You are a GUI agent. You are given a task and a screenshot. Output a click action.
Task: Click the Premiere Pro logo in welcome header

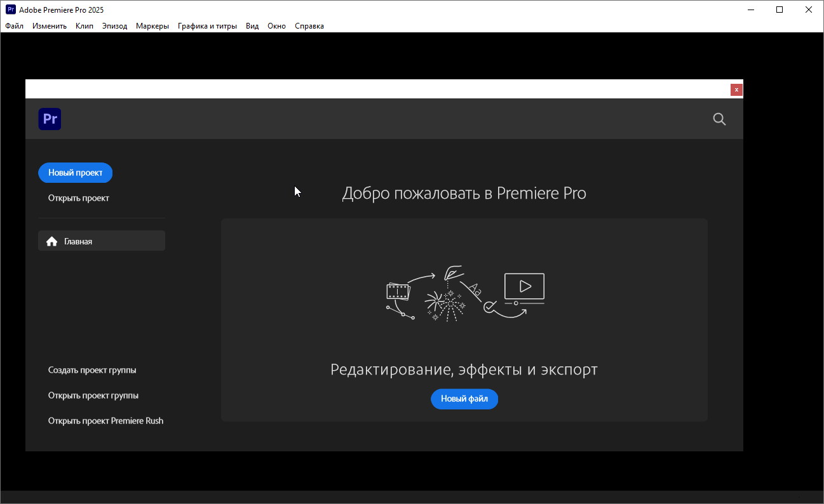tap(50, 119)
